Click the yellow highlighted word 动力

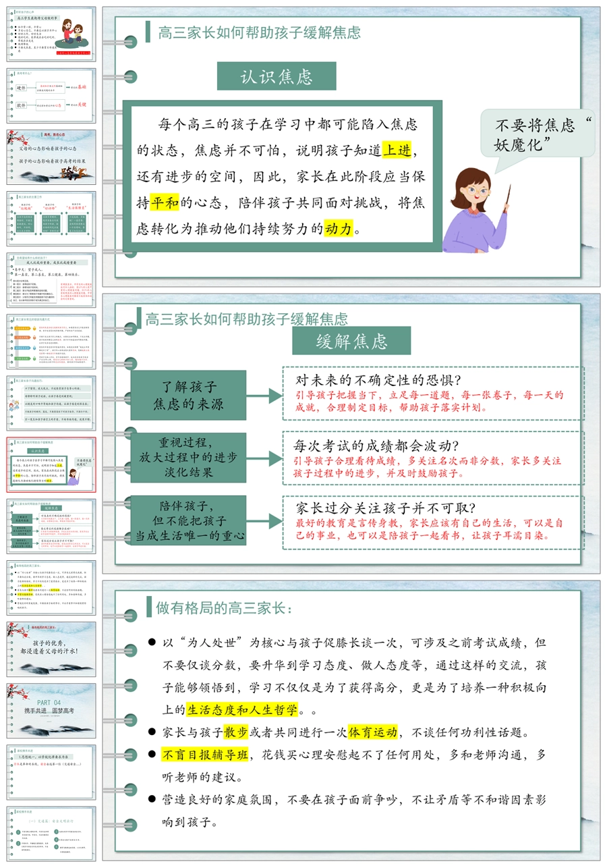coord(339,228)
